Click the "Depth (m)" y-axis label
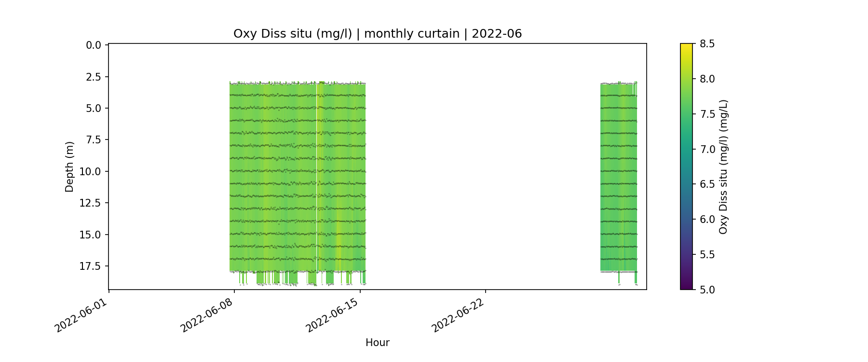This screenshot has height=362, width=868. (69, 167)
